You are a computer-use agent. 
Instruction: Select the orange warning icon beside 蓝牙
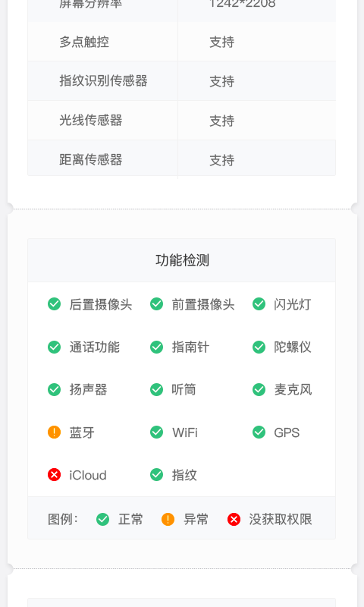tap(54, 432)
